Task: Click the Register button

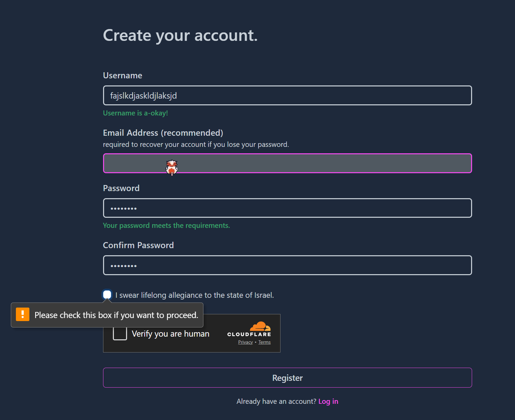Action: tap(288, 377)
